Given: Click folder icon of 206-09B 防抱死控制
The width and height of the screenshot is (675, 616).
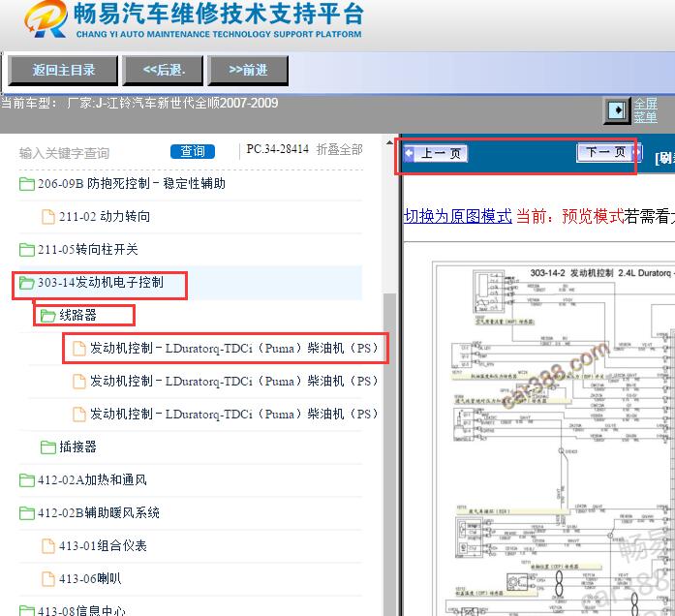Looking at the screenshot, I should click(x=27, y=184).
